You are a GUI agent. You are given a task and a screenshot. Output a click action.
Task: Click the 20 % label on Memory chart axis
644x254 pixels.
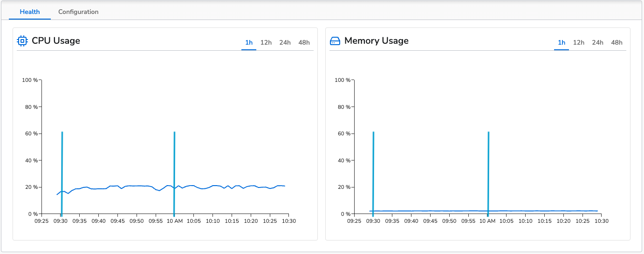[344, 187]
